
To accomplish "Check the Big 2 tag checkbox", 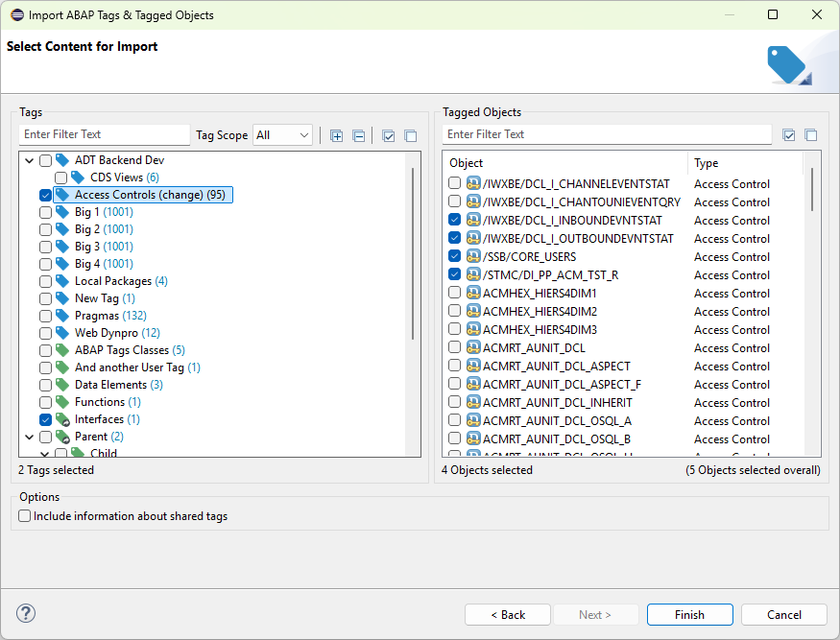I will 45,229.
